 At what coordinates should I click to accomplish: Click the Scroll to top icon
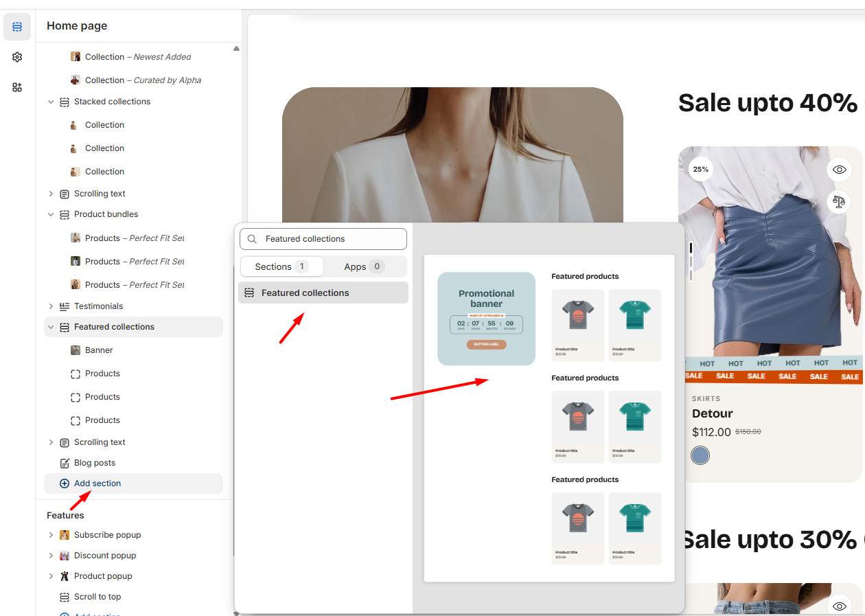(x=65, y=597)
